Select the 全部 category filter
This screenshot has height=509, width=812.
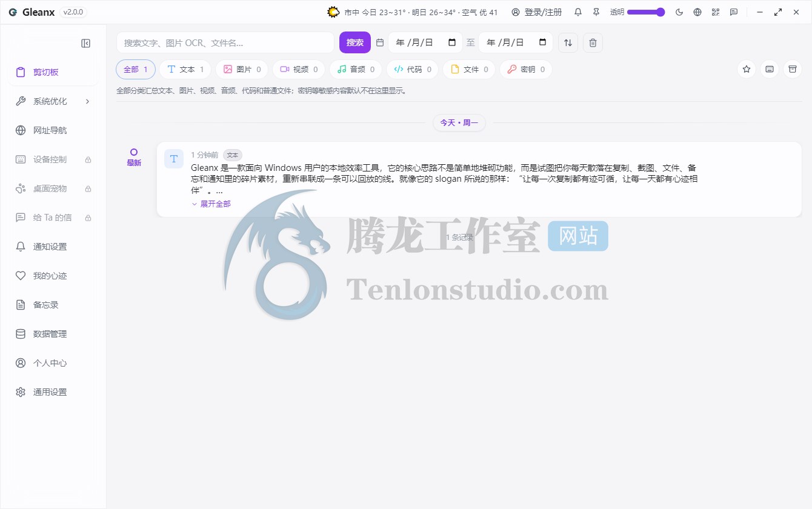[x=136, y=69]
